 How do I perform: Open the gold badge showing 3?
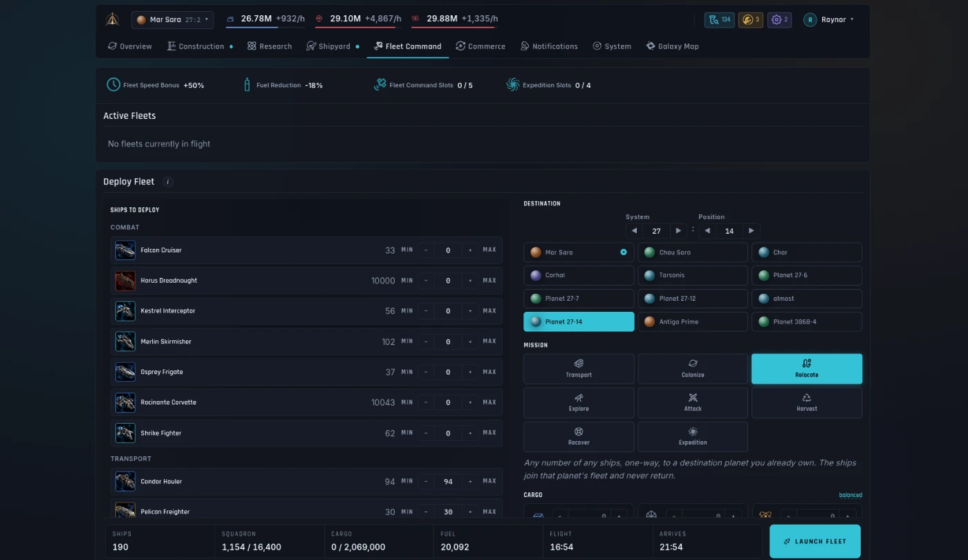(x=750, y=19)
